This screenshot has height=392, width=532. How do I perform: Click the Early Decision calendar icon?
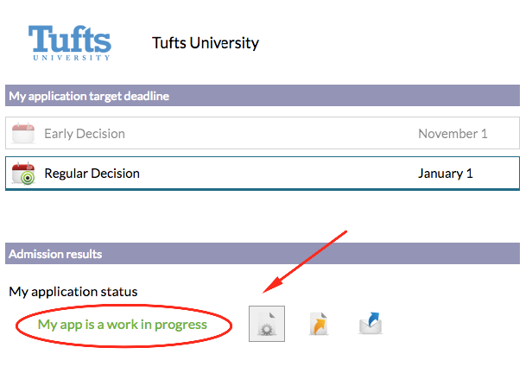point(23,133)
